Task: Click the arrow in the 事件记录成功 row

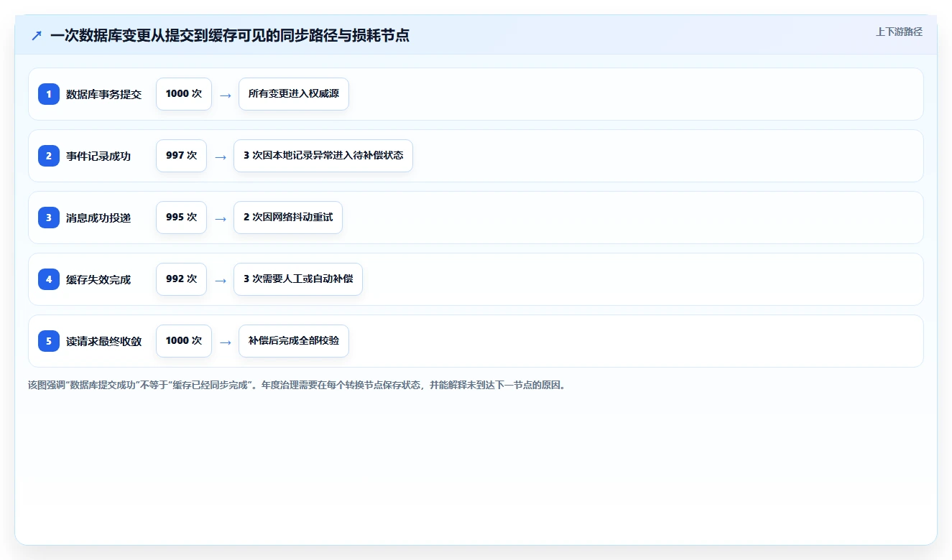Action: (x=220, y=157)
